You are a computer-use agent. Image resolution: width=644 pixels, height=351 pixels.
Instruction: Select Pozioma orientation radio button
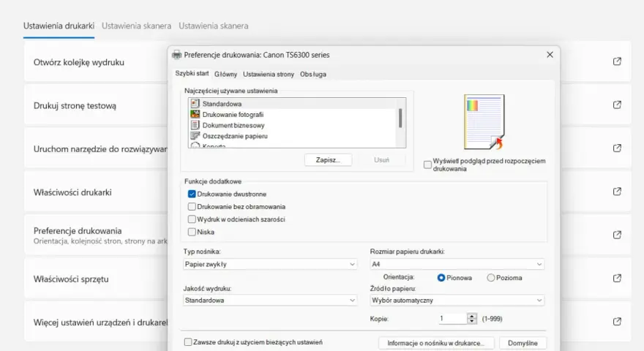click(491, 278)
